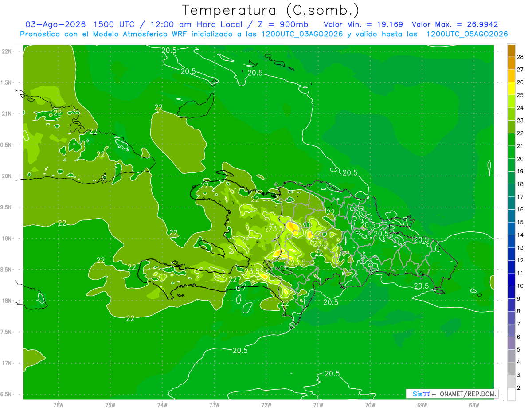Screen dimensions: 532x411
Task: Click the '19N' latitude axis label
Action: pyautogui.click(x=6, y=238)
